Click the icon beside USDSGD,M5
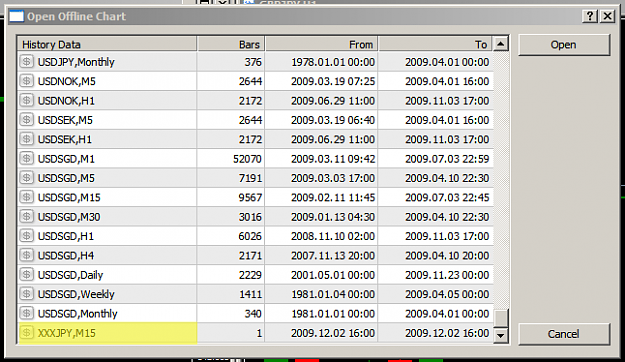This screenshot has height=362, width=625. pos(27,178)
